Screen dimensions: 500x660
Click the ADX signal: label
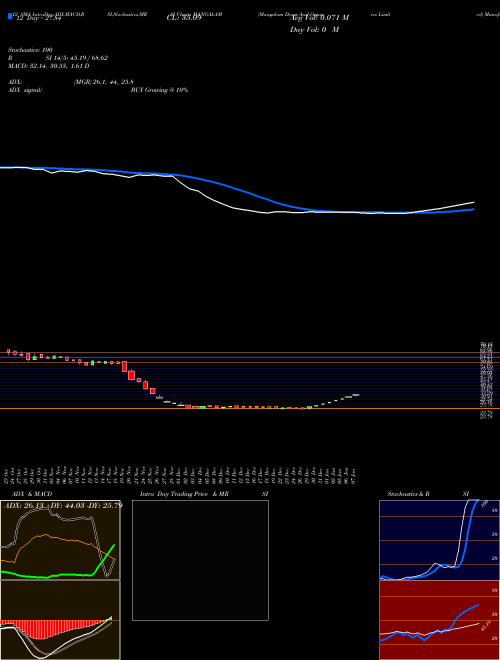coord(25,90)
